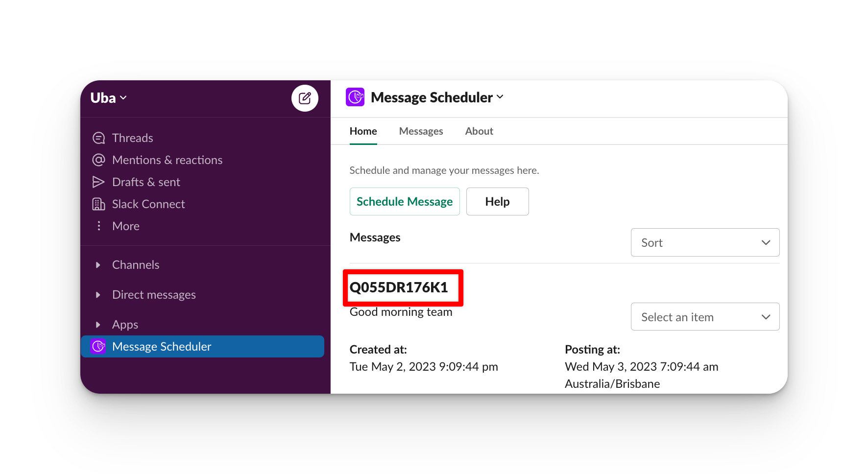This screenshot has height=474, width=868.
Task: Select Mentions & reactions
Action: click(167, 160)
